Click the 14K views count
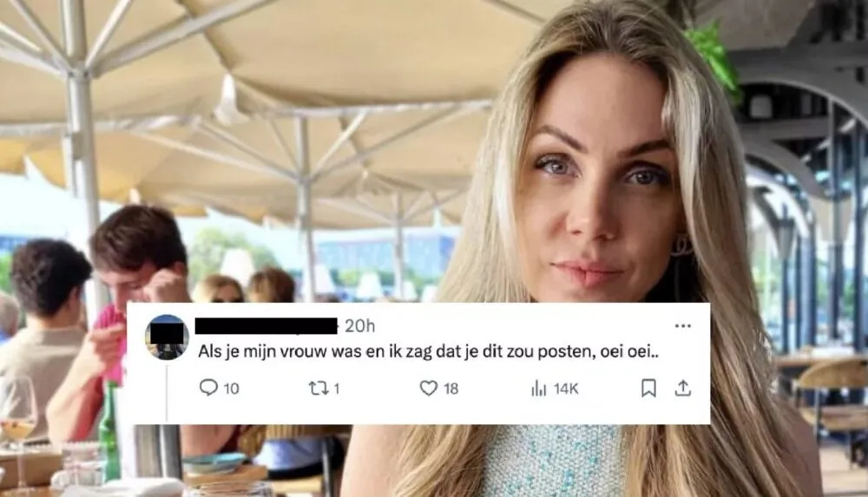 [566, 389]
